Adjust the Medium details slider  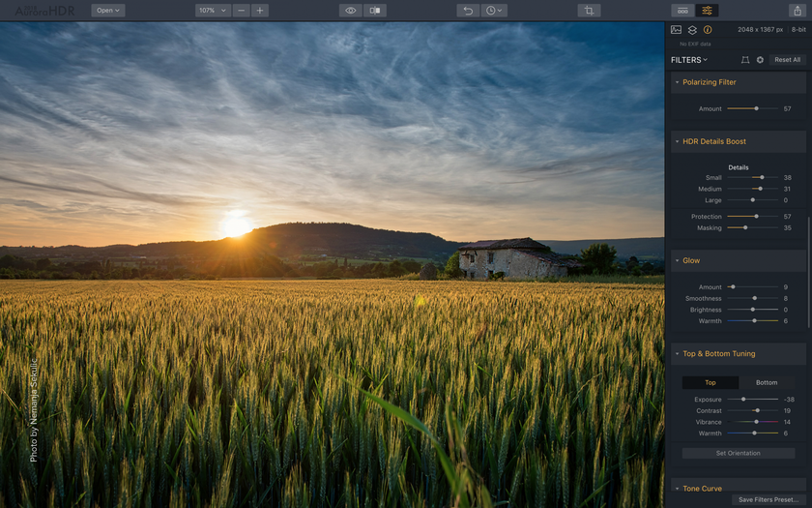point(752,190)
